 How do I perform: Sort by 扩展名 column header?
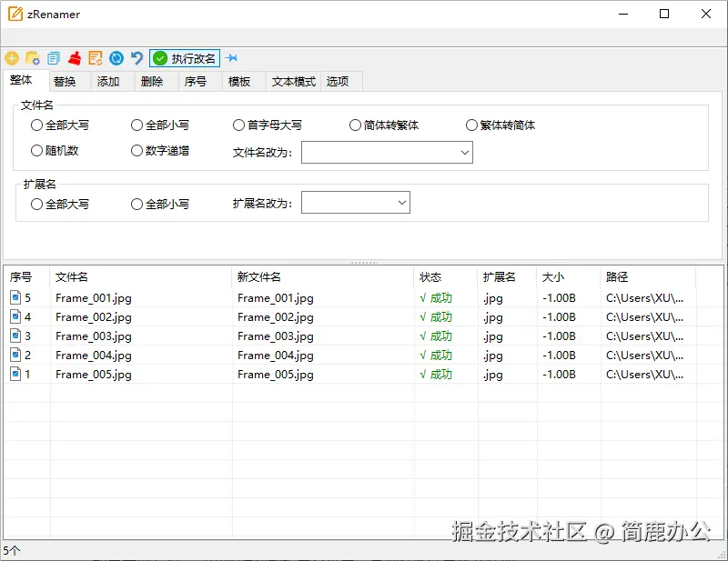tap(507, 277)
